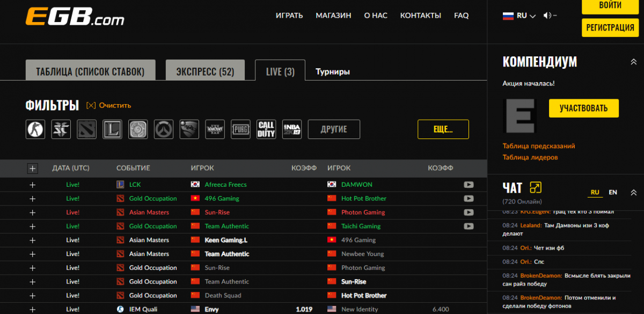644x314 pixels.
Task: Expand the Newbee Young match row
Action: [x=33, y=254]
